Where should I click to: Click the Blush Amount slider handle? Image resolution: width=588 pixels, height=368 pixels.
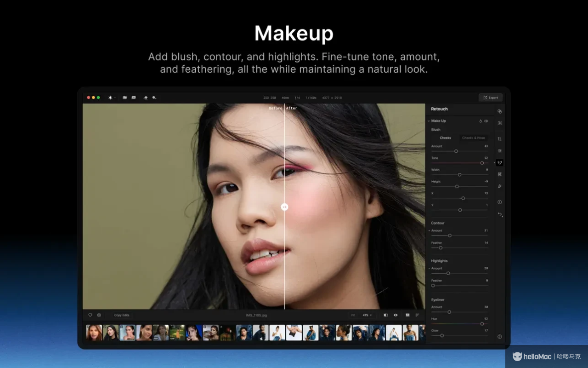(456, 151)
